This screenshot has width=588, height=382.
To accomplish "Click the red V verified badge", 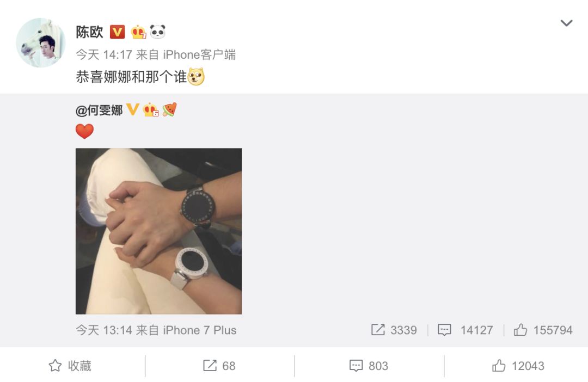I will click(x=117, y=32).
